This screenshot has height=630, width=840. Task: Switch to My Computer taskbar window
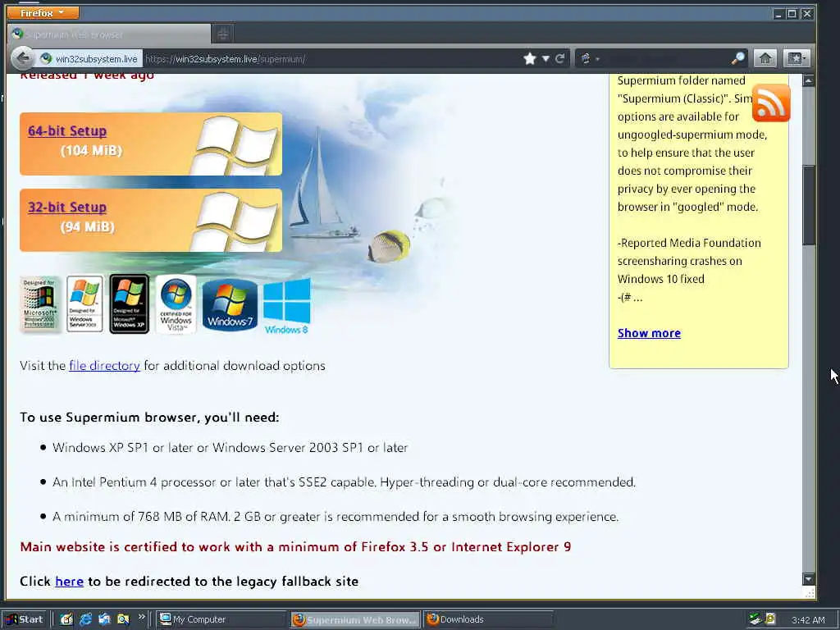[221, 619]
